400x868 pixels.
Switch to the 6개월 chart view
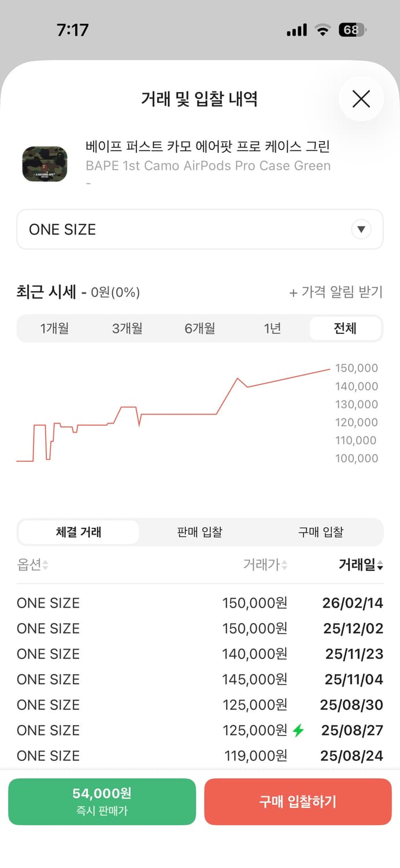(199, 328)
